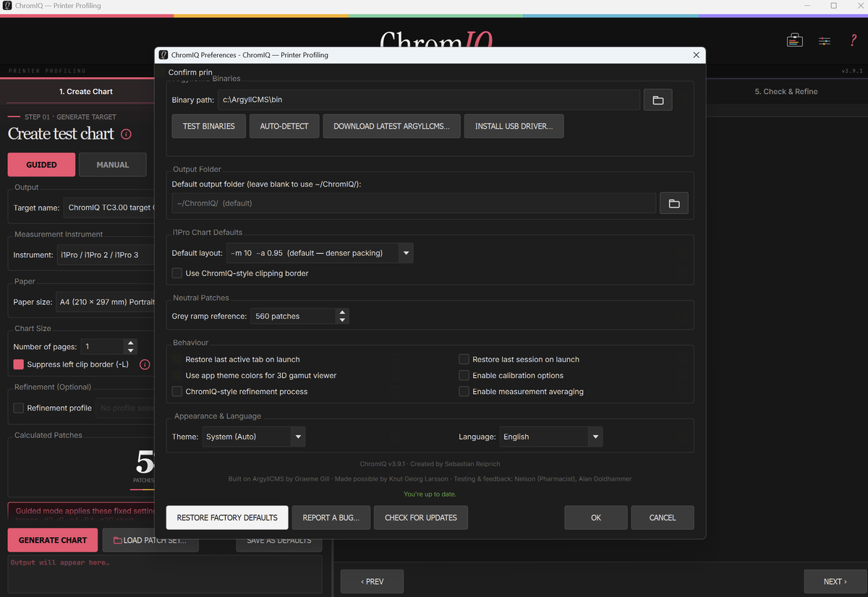The image size is (868, 597).
Task: Open the Paper size A4 dropdown
Action: (x=106, y=302)
